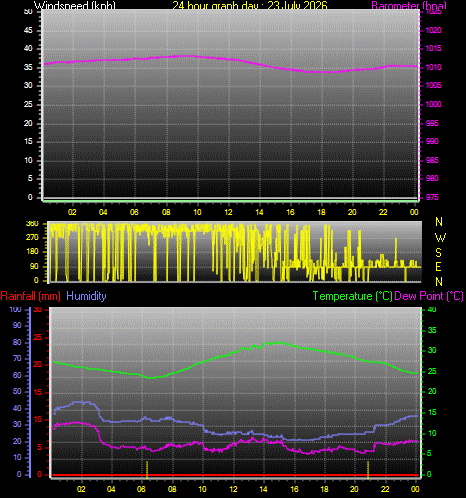Click "14" on the temperature chart time axis
Image resolution: width=466 pixels, height=498 pixels.
pos(263,489)
